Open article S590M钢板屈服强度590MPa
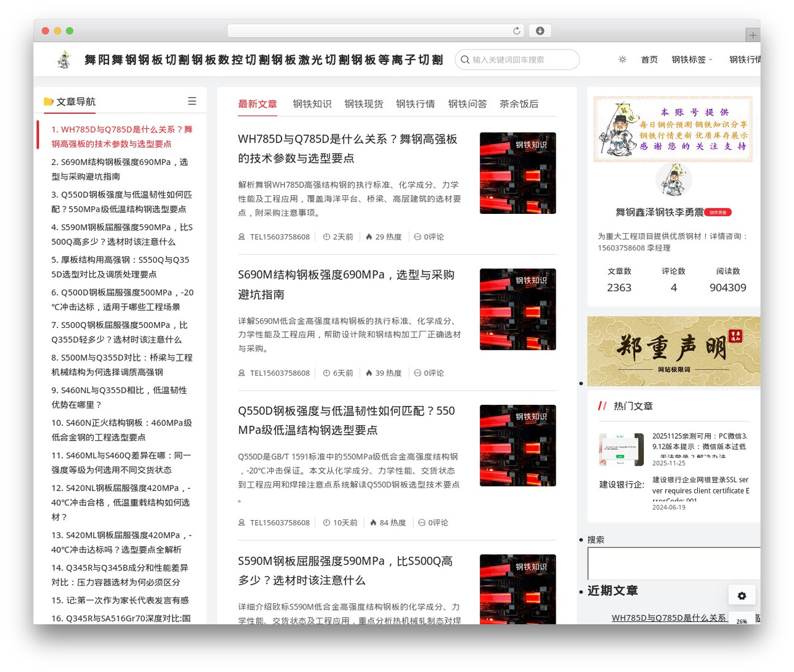Viewport: 794px width, 672px height. (346, 571)
